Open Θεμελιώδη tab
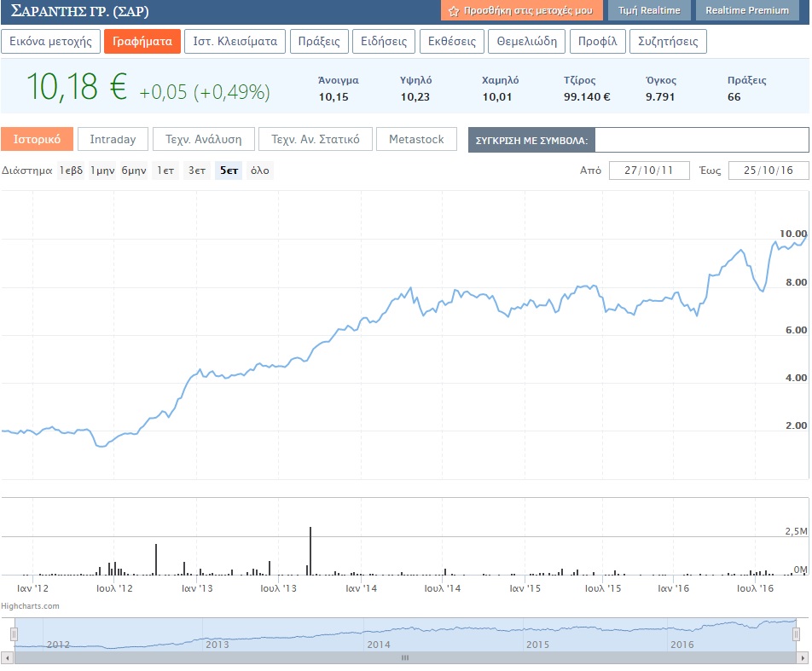The width and height of the screenshot is (812, 671). tap(526, 42)
